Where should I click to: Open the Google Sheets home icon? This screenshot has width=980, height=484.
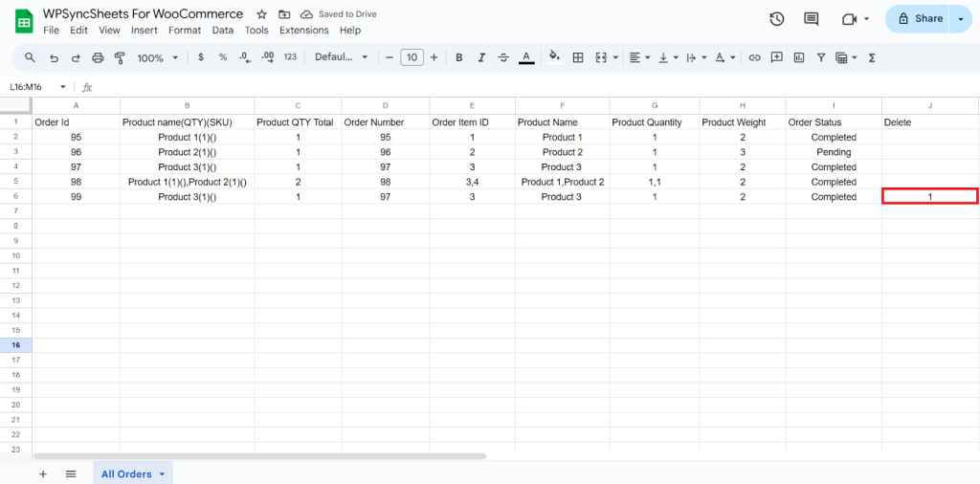(x=24, y=22)
